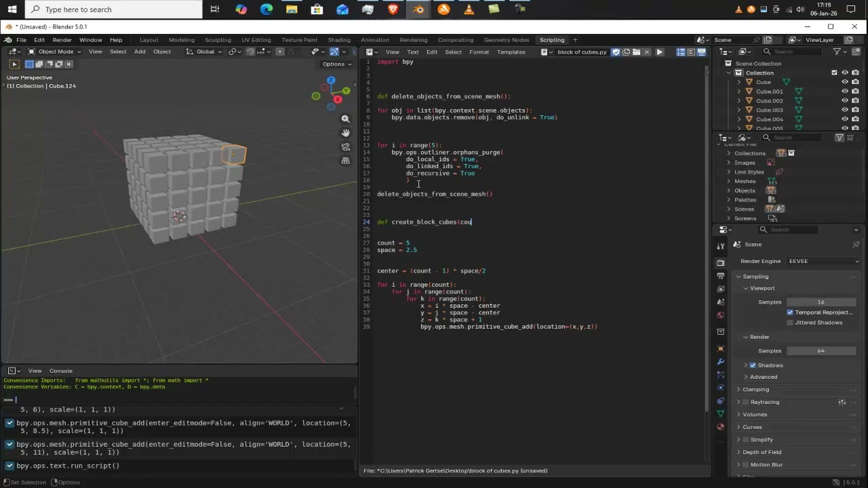Click the viewport Z axis gizmo

331,81
